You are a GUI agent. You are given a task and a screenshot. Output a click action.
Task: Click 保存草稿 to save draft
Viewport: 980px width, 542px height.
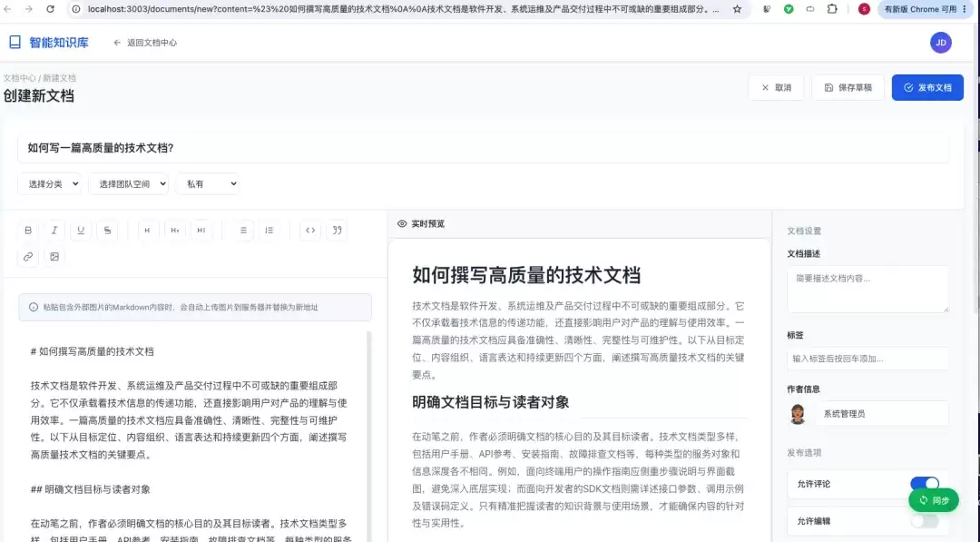click(x=848, y=87)
